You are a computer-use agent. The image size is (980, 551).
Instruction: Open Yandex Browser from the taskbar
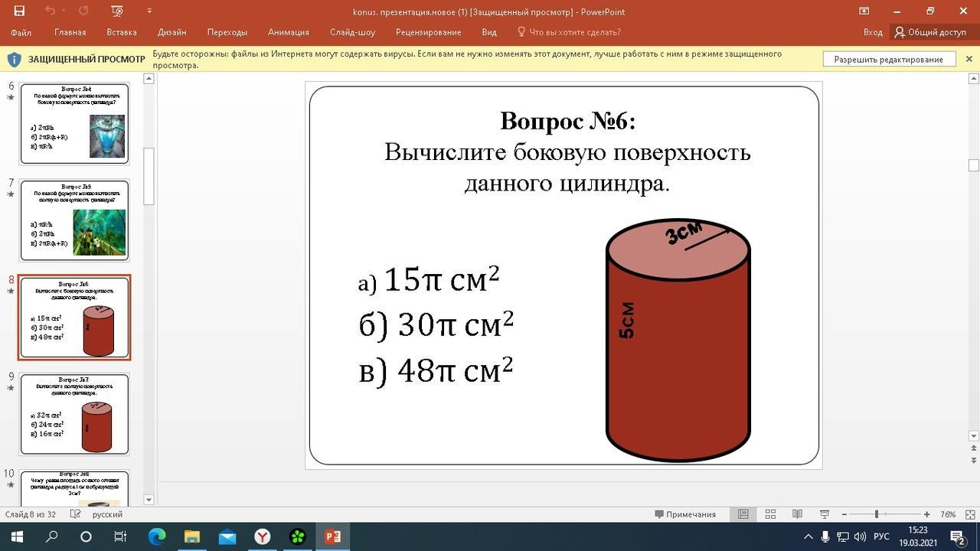click(262, 536)
